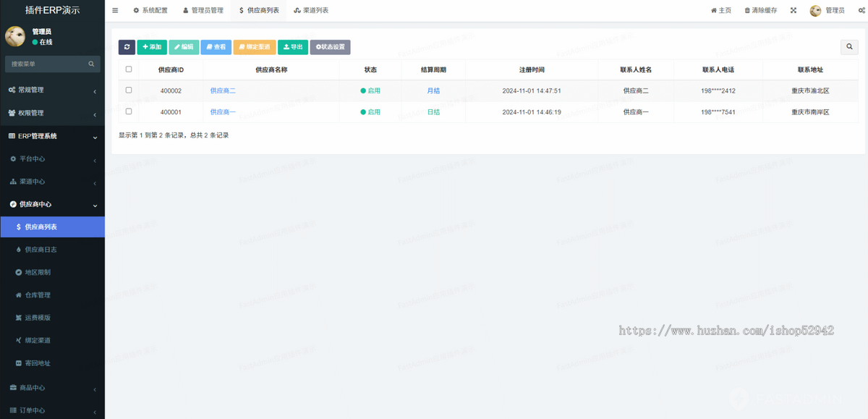Go to 主页 home link

coord(721,11)
